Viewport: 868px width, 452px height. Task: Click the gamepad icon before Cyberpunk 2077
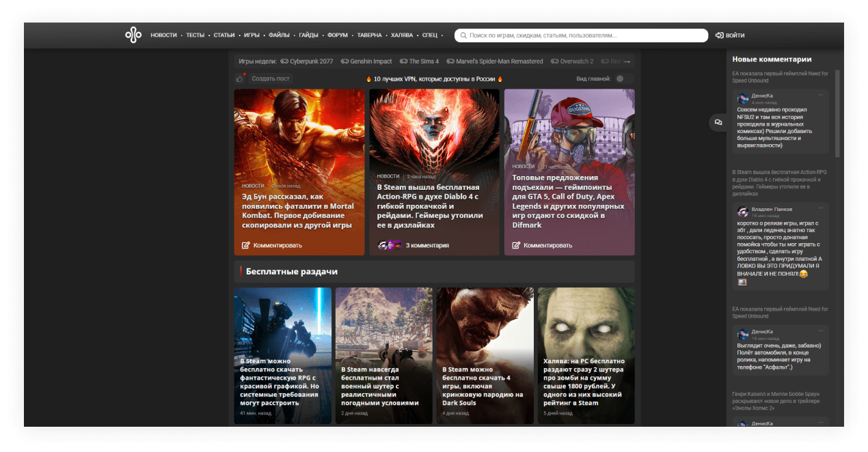point(284,61)
